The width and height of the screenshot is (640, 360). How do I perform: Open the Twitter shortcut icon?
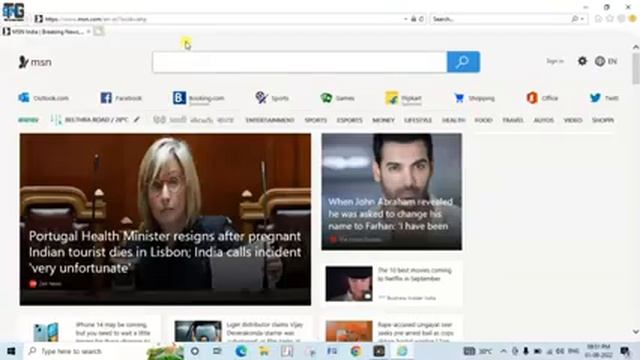click(x=595, y=98)
